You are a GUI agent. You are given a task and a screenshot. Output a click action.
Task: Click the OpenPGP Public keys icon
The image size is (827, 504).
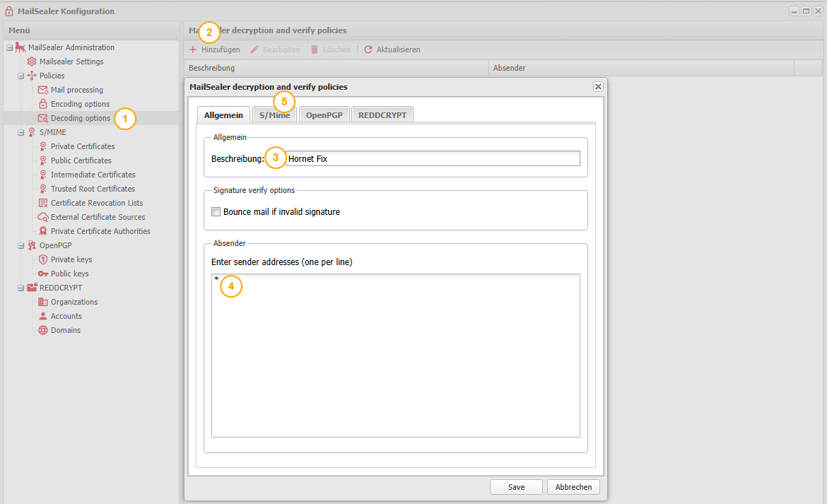pos(43,274)
